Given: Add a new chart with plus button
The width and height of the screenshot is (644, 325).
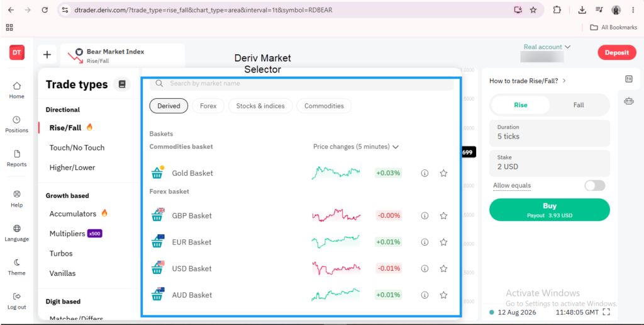Looking at the screenshot, I should (47, 54).
